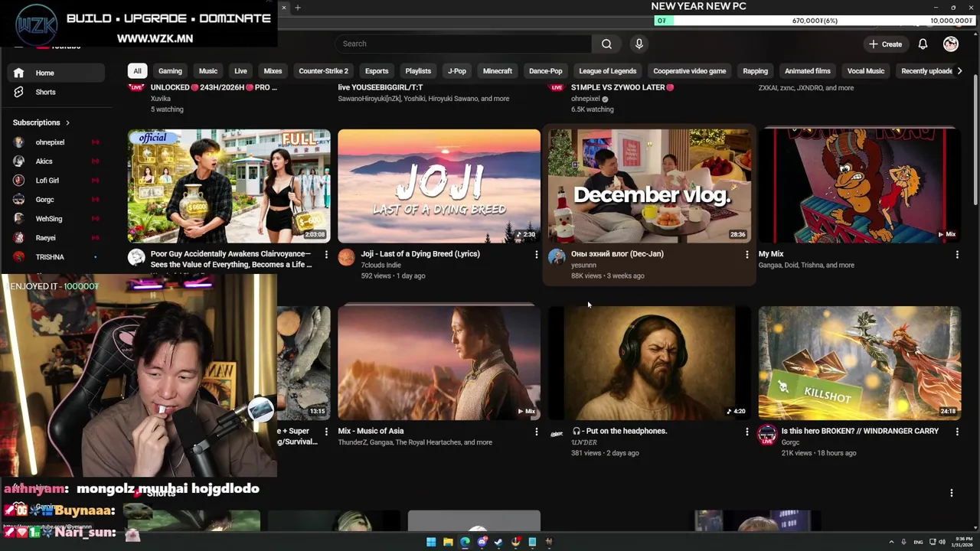Show more filter chips with right arrow
The width and height of the screenshot is (980, 551).
[x=959, y=71]
